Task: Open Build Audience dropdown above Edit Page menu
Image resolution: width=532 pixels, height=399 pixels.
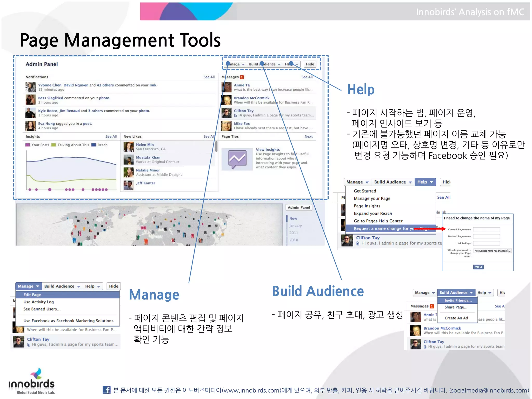Action: (62, 286)
